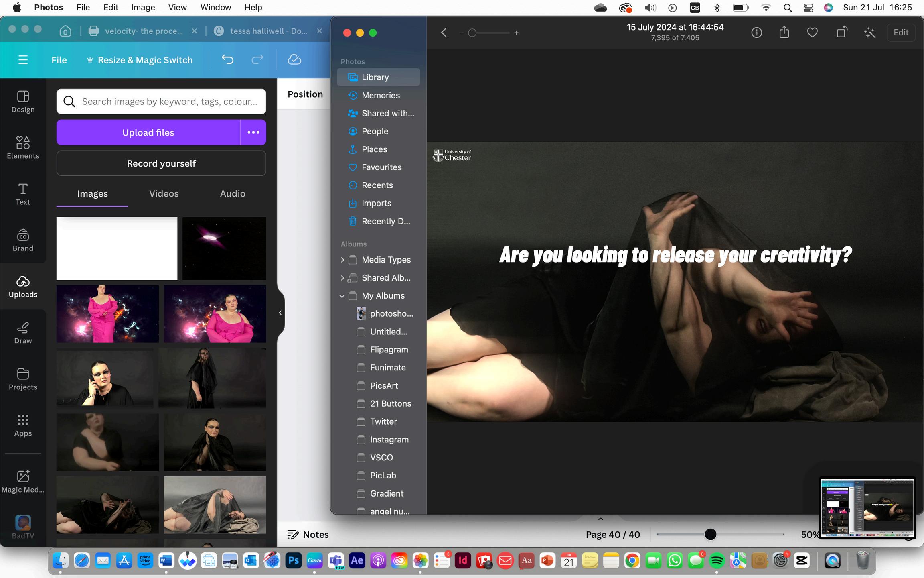Expand the Media Types album group
Viewport: 924px width, 578px height.
(x=342, y=260)
